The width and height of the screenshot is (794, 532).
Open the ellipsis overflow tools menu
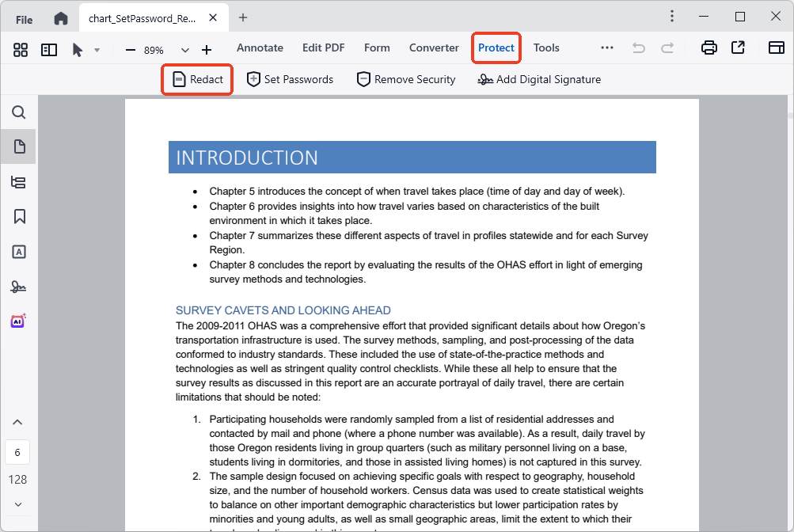pos(606,47)
